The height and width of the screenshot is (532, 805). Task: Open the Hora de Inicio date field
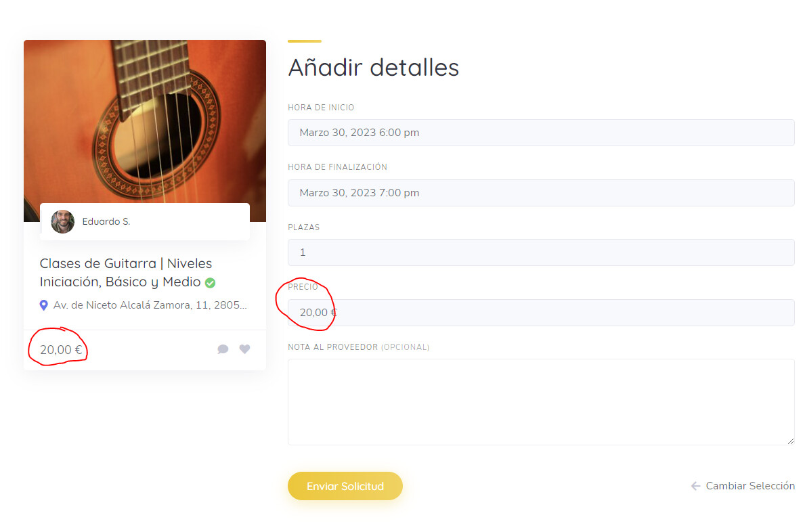(541, 133)
